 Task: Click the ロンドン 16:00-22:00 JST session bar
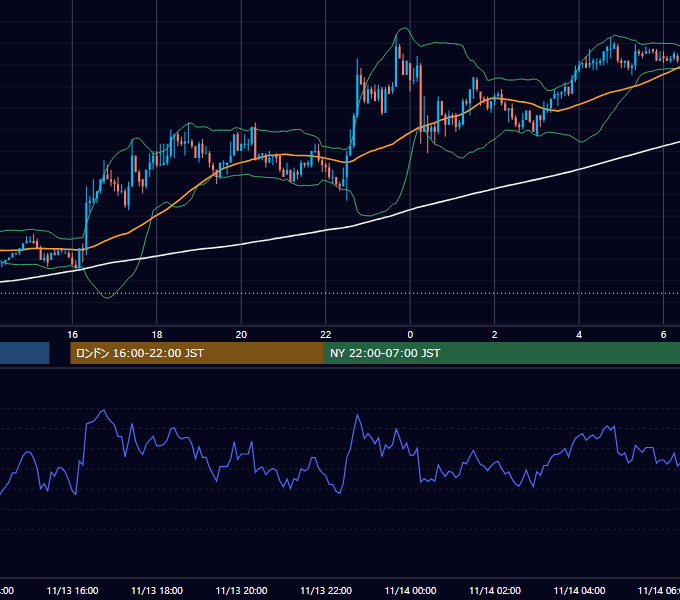pyautogui.click(x=197, y=353)
